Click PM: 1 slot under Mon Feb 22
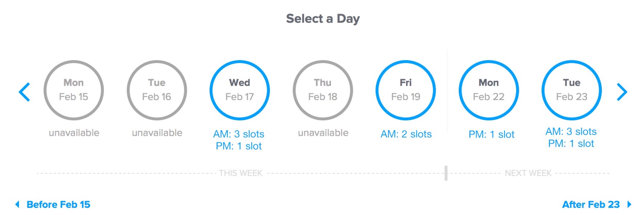Image resolution: width=644 pixels, height=215 pixels. coord(492,134)
